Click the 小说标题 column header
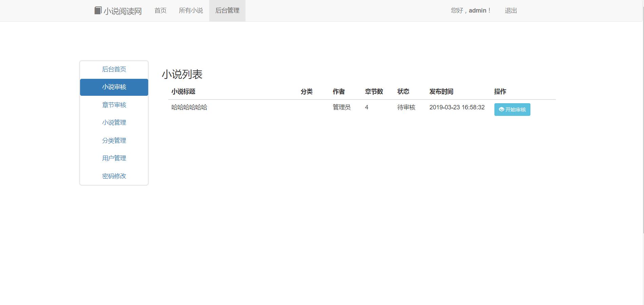644x305 pixels. [x=183, y=92]
